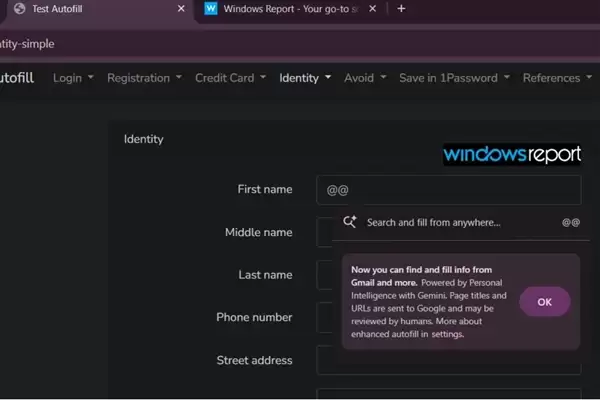
Task: Click the magnifier sparkle search icon
Action: pyautogui.click(x=349, y=222)
